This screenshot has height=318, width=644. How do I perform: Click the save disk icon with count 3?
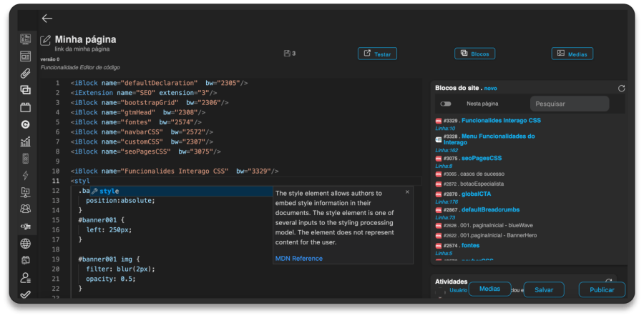click(286, 54)
